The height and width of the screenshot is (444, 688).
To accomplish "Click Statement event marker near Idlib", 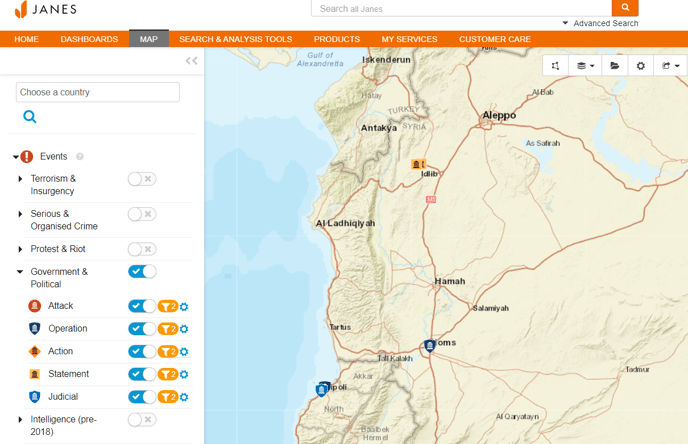I will click(416, 164).
